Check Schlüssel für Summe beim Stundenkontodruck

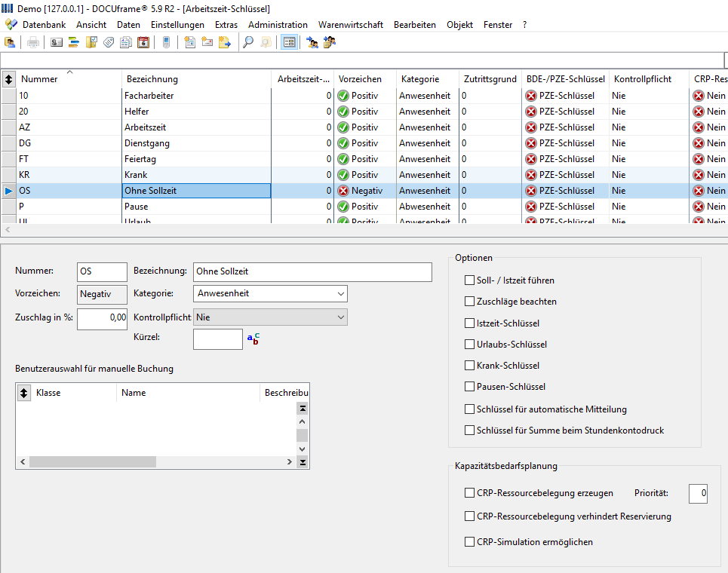click(469, 431)
